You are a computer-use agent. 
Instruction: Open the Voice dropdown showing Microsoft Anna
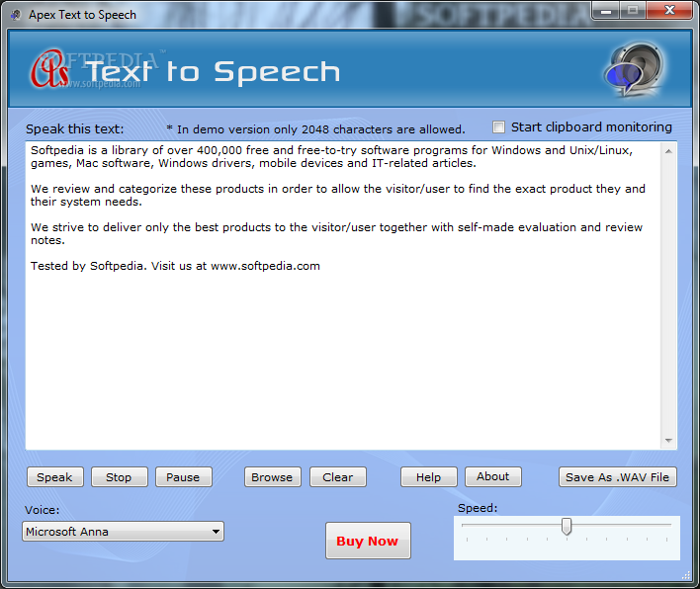coord(123,532)
